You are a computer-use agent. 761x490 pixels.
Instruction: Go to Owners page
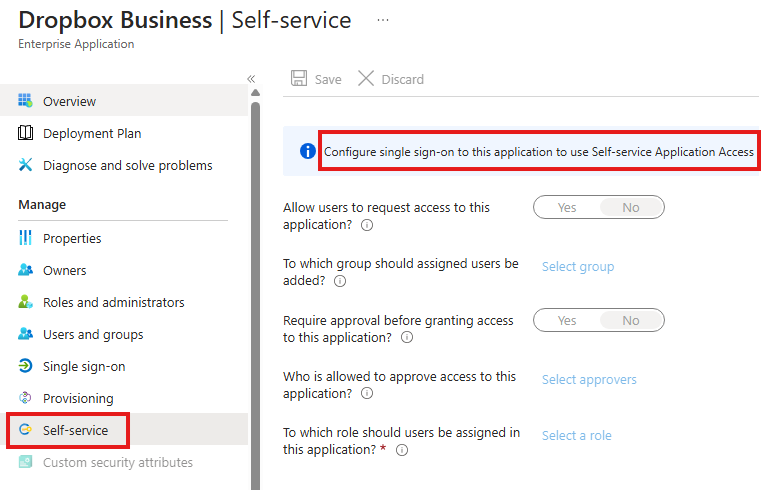(124, 270)
